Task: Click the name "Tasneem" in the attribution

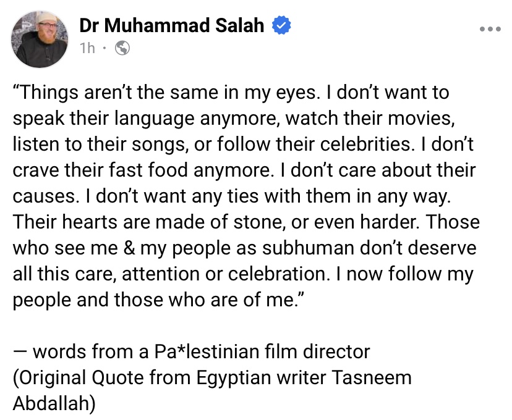Action: (370, 376)
